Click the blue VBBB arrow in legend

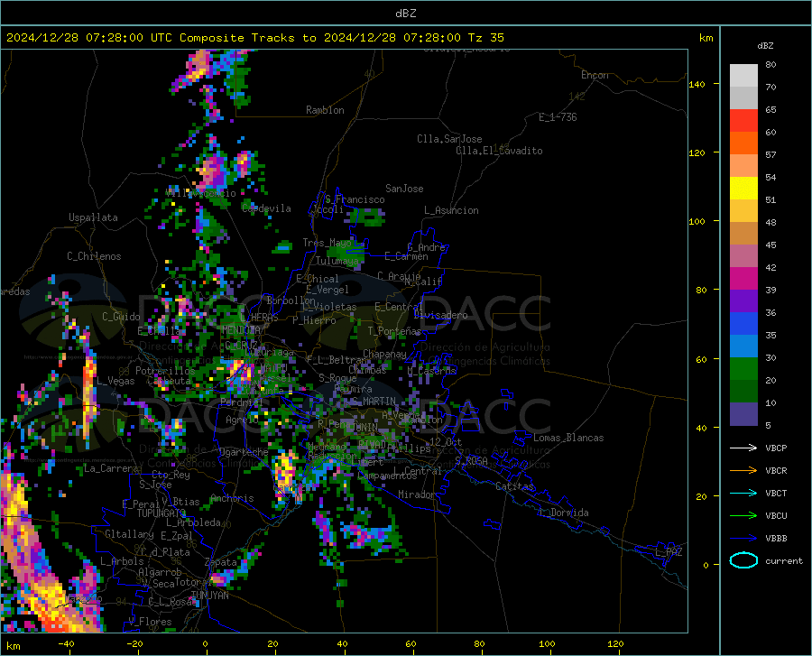743,539
